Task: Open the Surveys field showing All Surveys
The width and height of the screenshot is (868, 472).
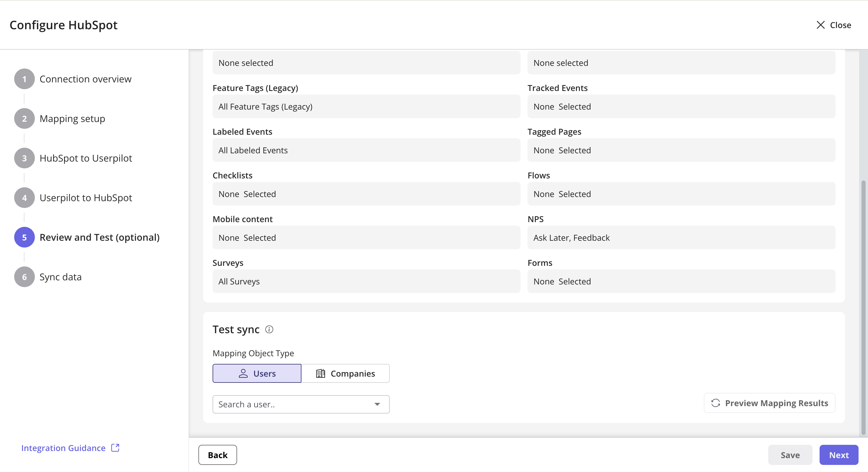Action: coord(366,281)
